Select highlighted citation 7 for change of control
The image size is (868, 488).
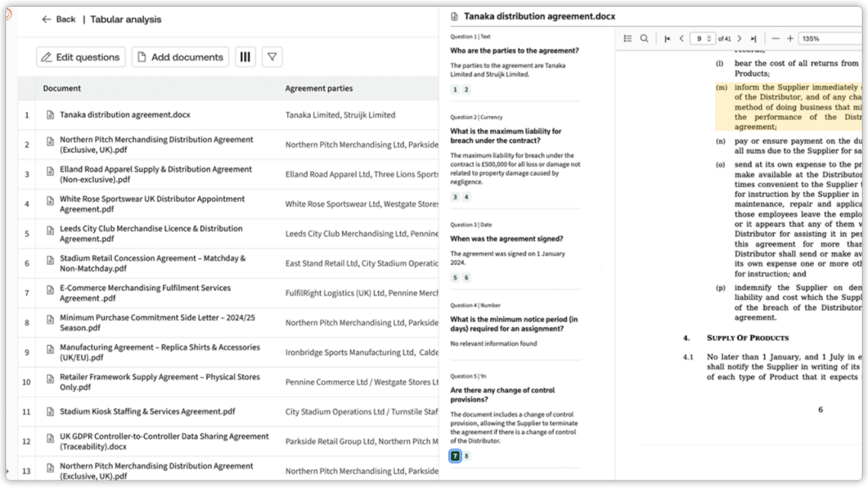455,456
